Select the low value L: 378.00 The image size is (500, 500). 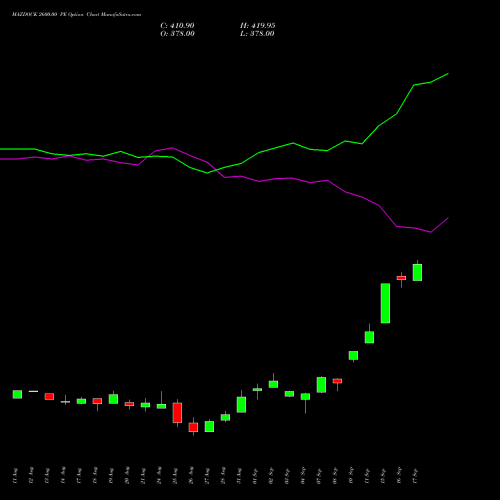point(257,34)
